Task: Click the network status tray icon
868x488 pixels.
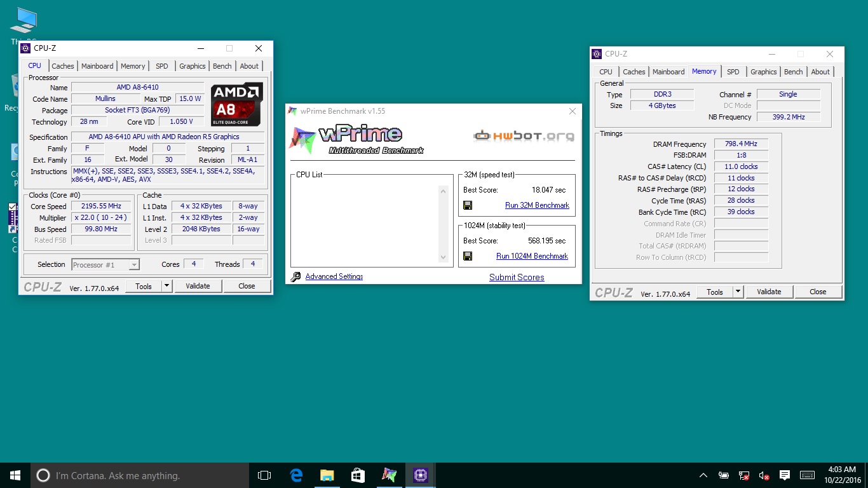Action: click(744, 475)
